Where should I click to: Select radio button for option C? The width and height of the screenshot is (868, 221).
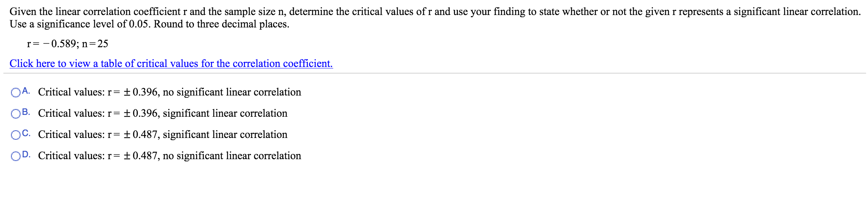pos(16,135)
